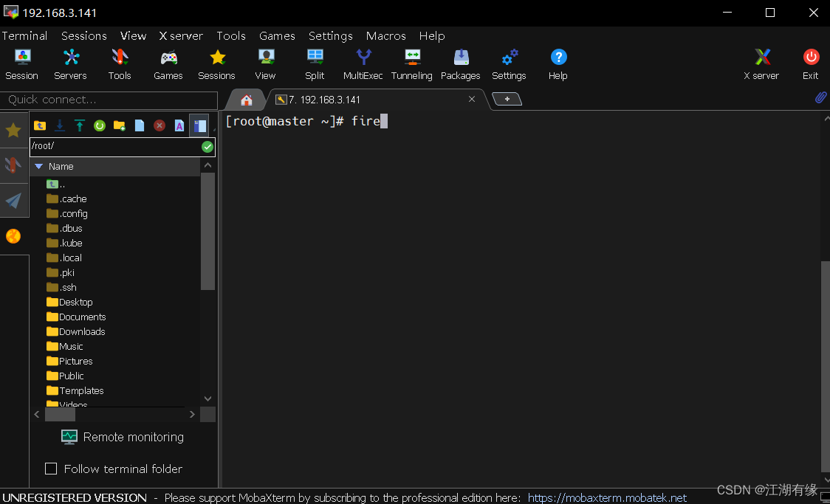Add a new terminal tab
Screen dimensions: 830x504
tap(507, 99)
